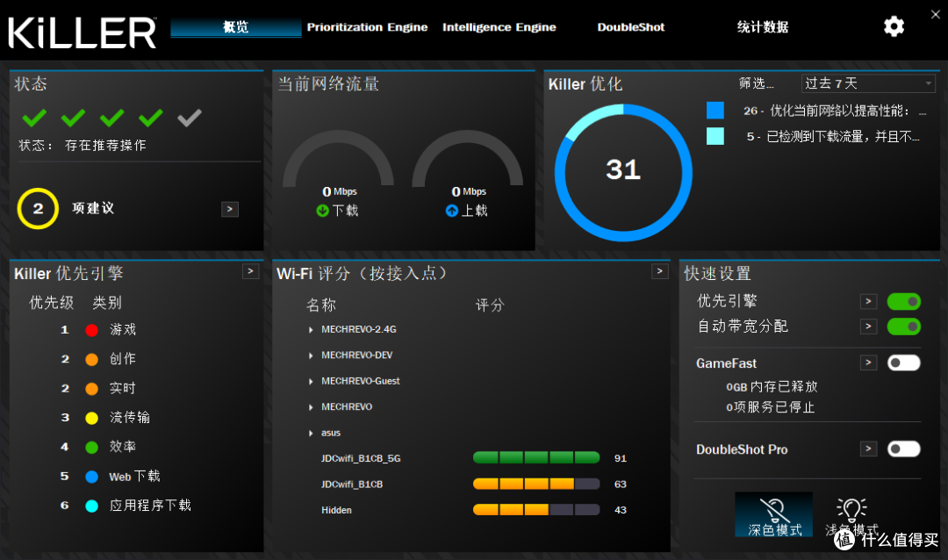
Task: Click the blue upload arrow icon
Action: pos(451,211)
